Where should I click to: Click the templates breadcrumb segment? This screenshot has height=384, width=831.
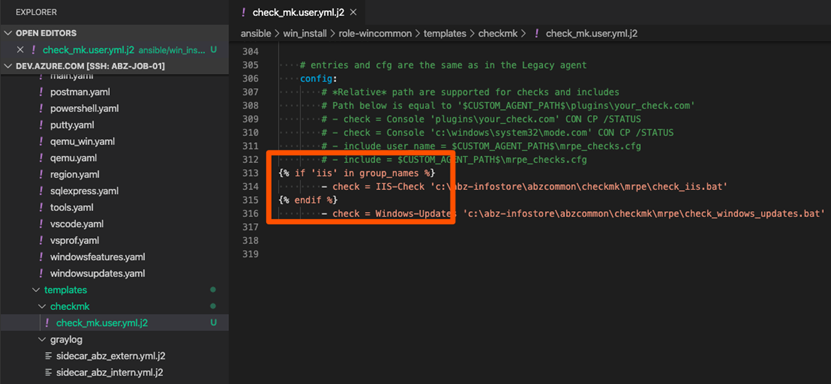pos(445,33)
